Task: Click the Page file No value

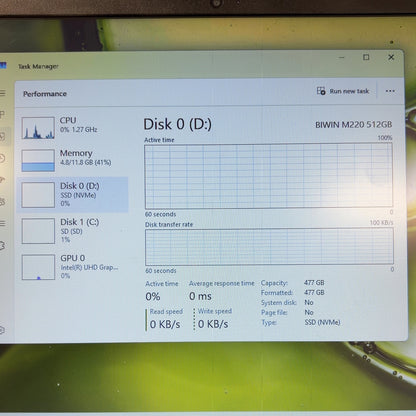Action: (309, 312)
